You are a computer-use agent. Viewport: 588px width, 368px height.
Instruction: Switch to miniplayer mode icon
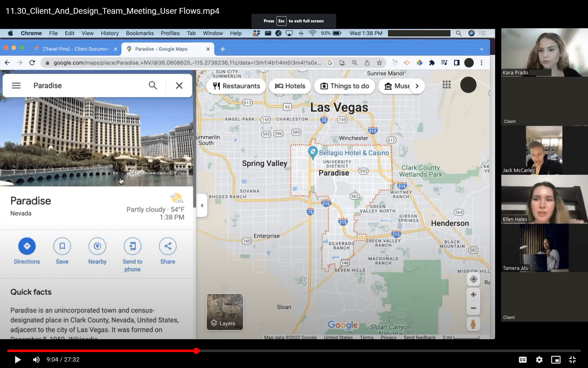(x=556, y=360)
